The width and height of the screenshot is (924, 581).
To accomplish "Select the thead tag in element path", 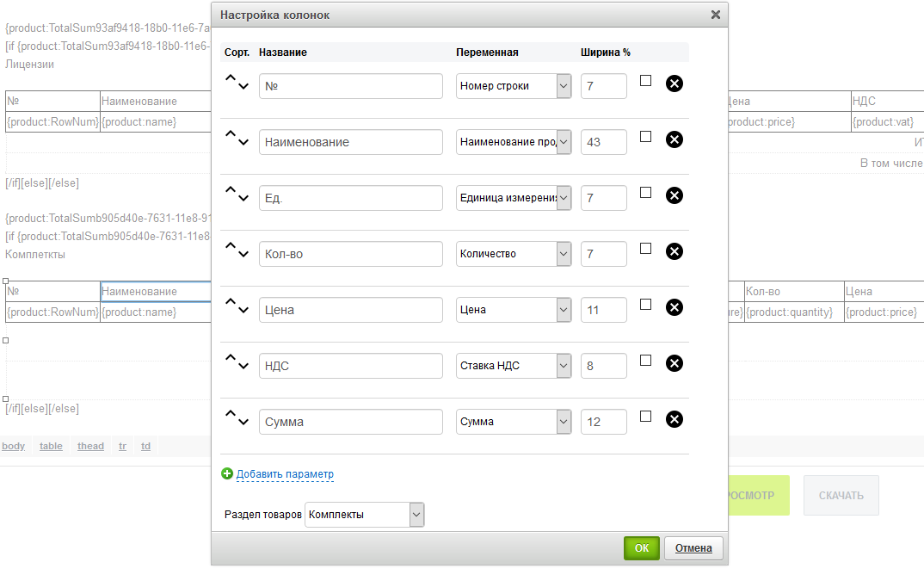I will (x=90, y=446).
